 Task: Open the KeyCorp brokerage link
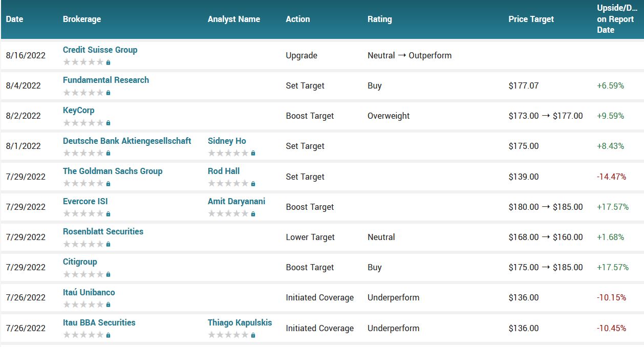click(x=79, y=110)
